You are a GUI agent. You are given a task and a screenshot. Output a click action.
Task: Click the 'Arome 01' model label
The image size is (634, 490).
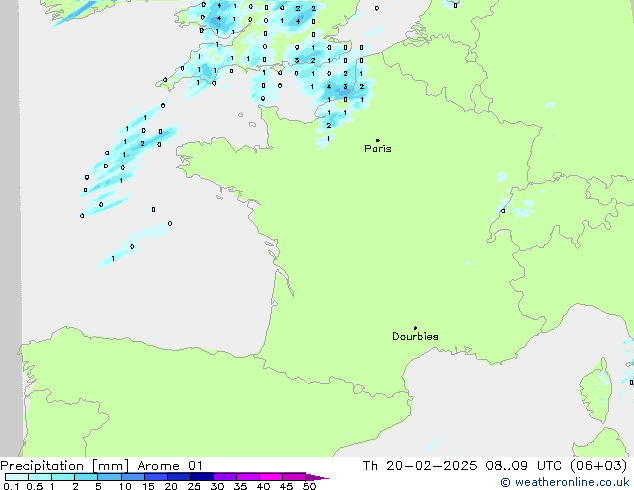[170, 466]
